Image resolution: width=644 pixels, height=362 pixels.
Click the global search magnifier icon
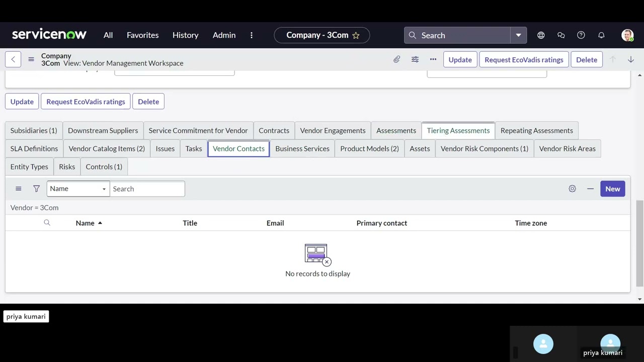(413, 35)
